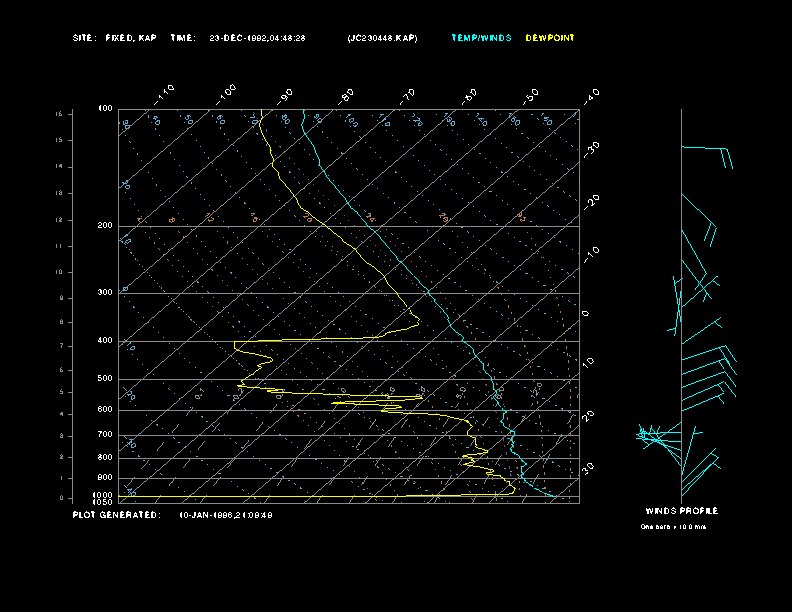The height and width of the screenshot is (612, 792).
Task: Click the 16 km height scale label
Action: pyautogui.click(x=59, y=114)
